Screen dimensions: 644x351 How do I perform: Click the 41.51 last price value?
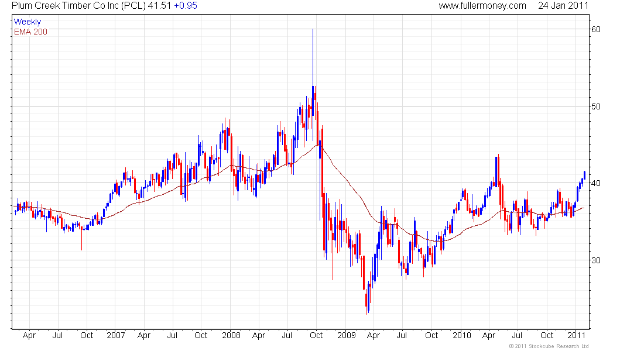(160, 6)
